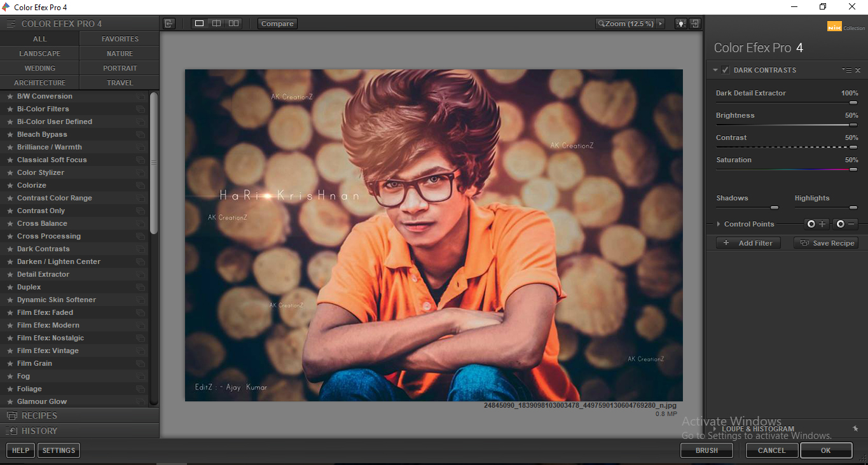Open presets icon for Film Grain

141,364
